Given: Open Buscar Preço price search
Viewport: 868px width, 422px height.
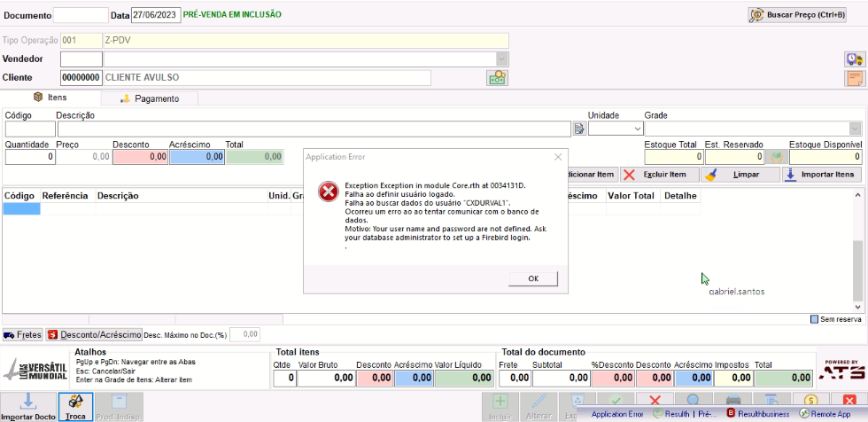Looking at the screenshot, I should coord(798,15).
